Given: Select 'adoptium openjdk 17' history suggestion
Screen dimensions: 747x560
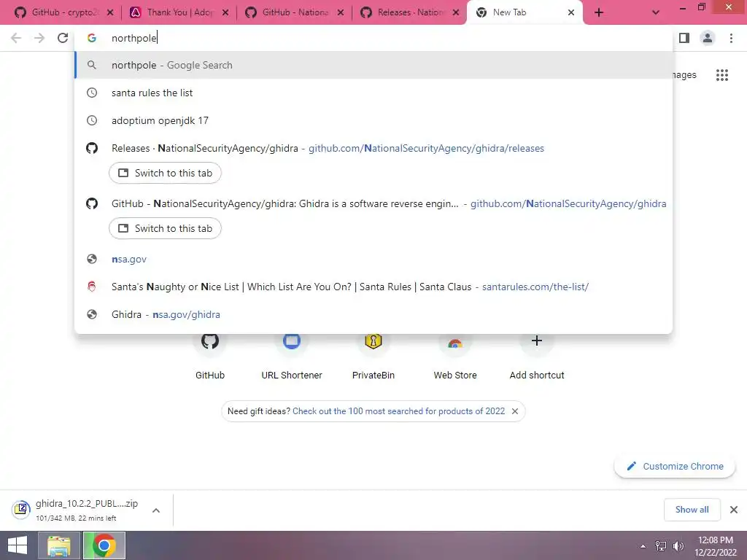Looking at the screenshot, I should (373, 120).
